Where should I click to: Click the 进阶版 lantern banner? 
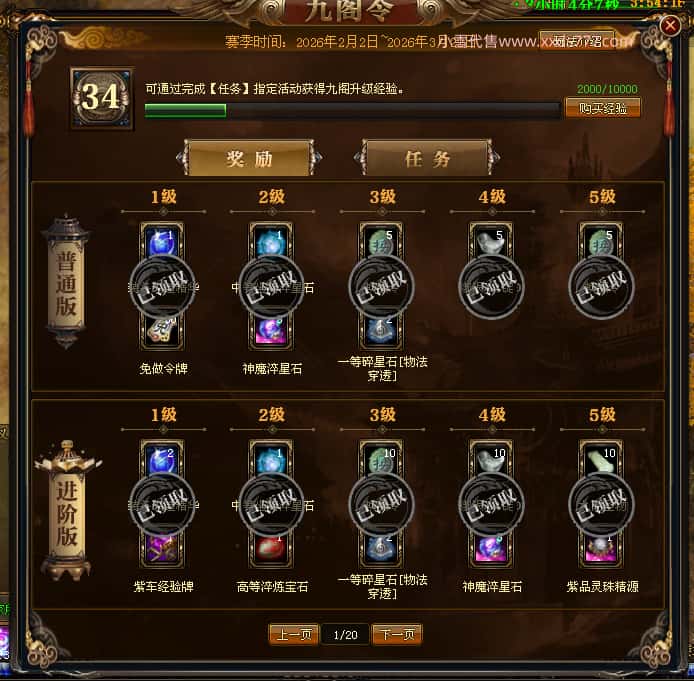[67, 511]
